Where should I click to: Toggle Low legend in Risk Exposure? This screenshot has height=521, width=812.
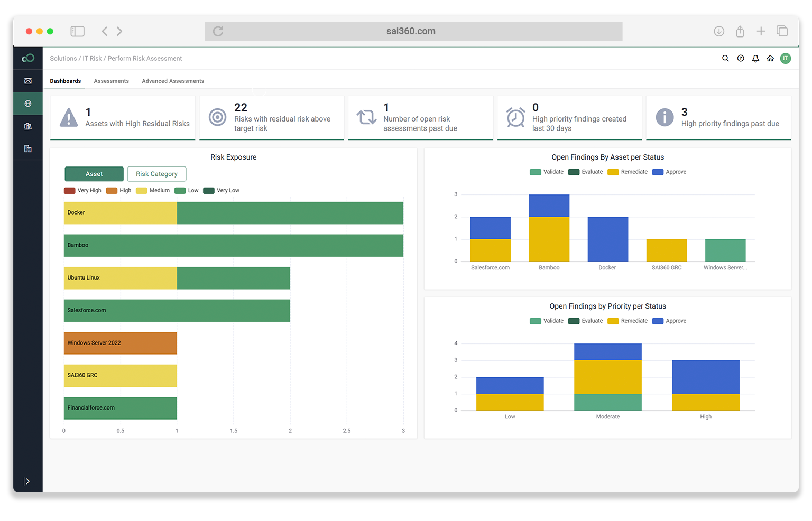point(187,191)
